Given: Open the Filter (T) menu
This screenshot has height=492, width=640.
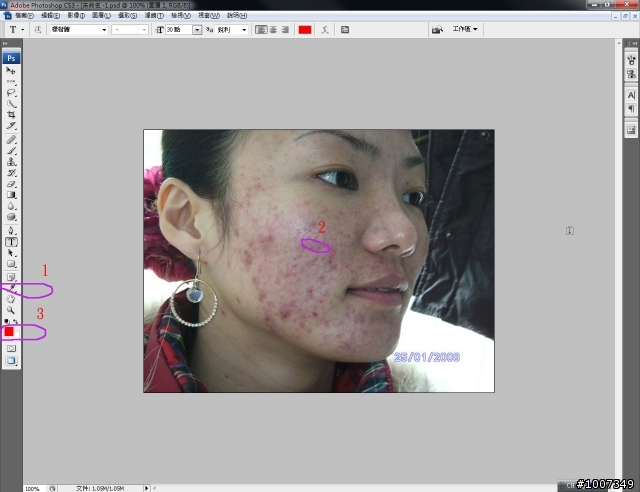Looking at the screenshot, I should tap(154, 16).
